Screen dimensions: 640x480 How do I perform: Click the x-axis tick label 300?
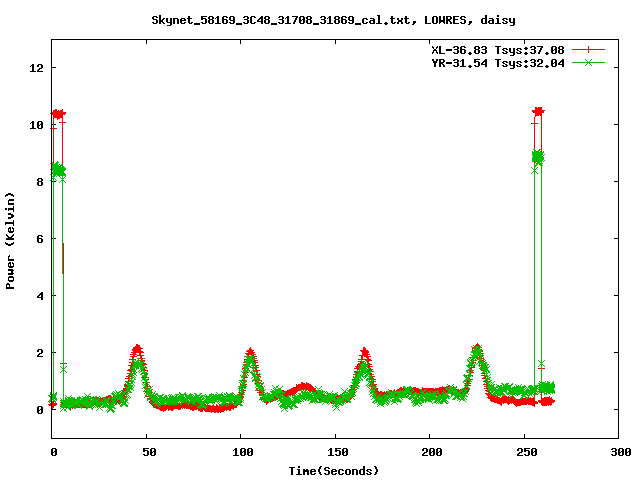click(x=621, y=452)
